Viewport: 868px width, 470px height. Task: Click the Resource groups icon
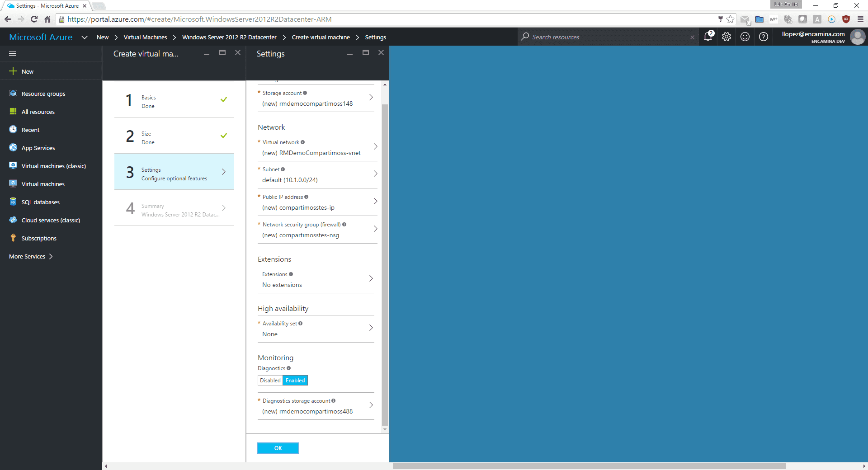coord(13,93)
